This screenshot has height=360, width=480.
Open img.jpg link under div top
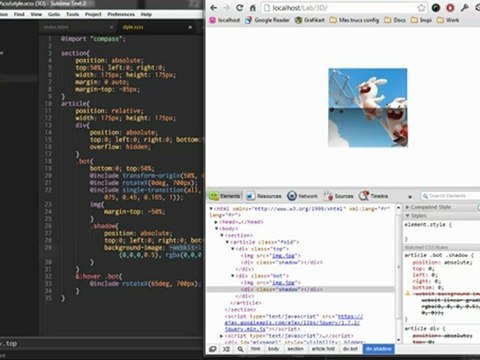coord(283,256)
